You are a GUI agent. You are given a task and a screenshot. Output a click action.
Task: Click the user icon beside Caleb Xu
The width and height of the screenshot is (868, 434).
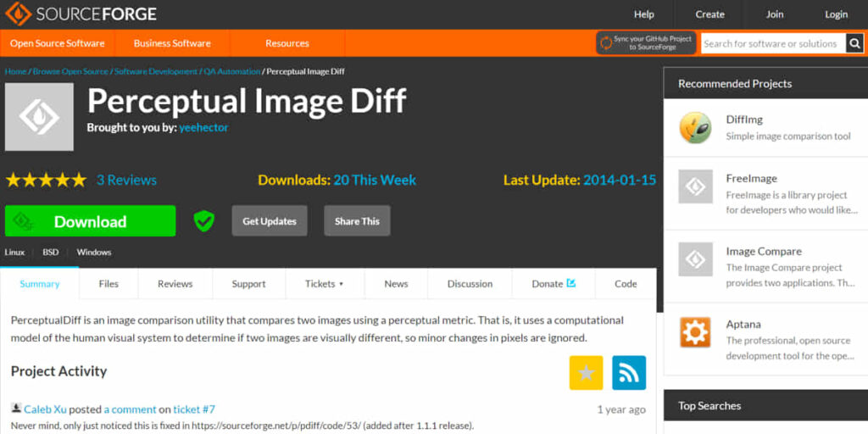coord(16,409)
